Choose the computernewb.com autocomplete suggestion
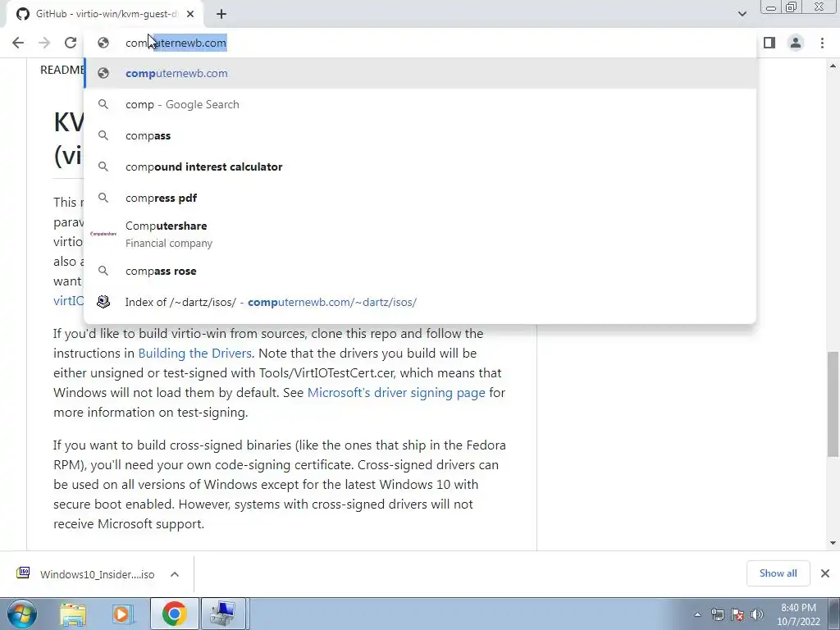840x630 pixels. pyautogui.click(x=420, y=73)
